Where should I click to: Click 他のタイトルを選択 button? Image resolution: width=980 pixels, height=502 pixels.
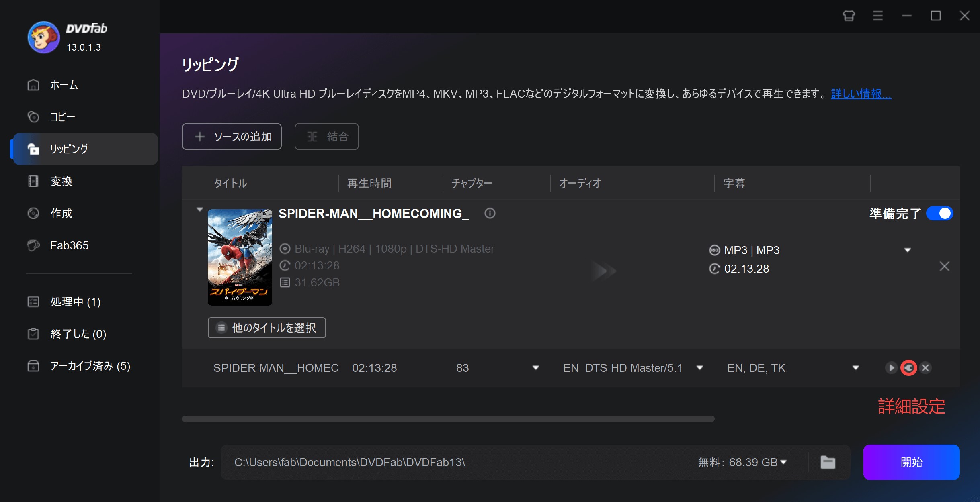tap(267, 328)
